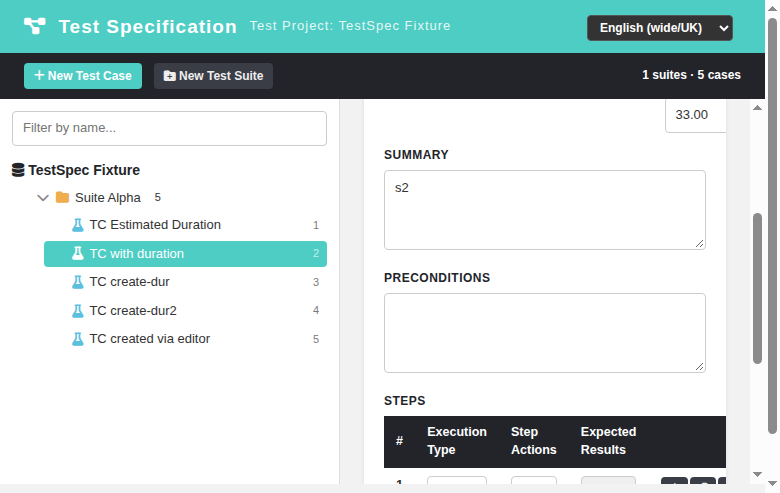
Task: Click the editor panel's scrollbar thumb
Action: pyautogui.click(x=757, y=289)
